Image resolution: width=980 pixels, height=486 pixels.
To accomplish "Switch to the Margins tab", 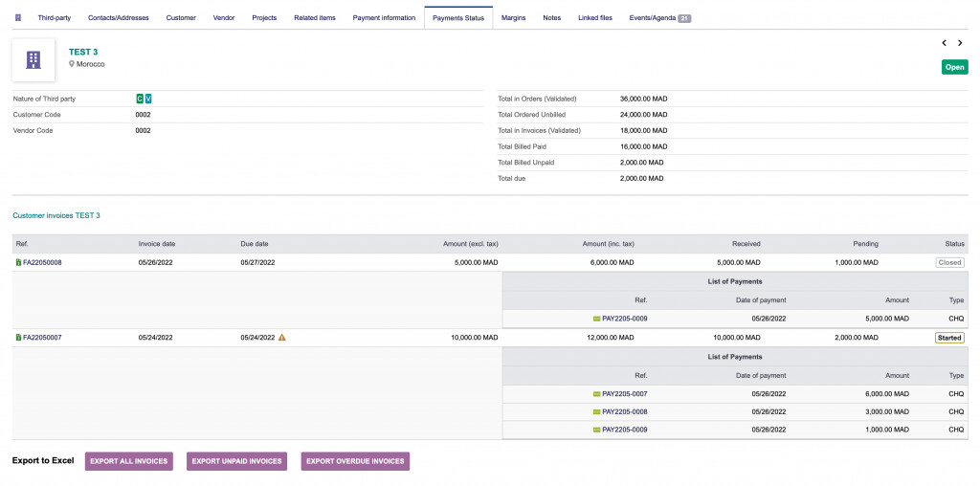I will 513,17.
